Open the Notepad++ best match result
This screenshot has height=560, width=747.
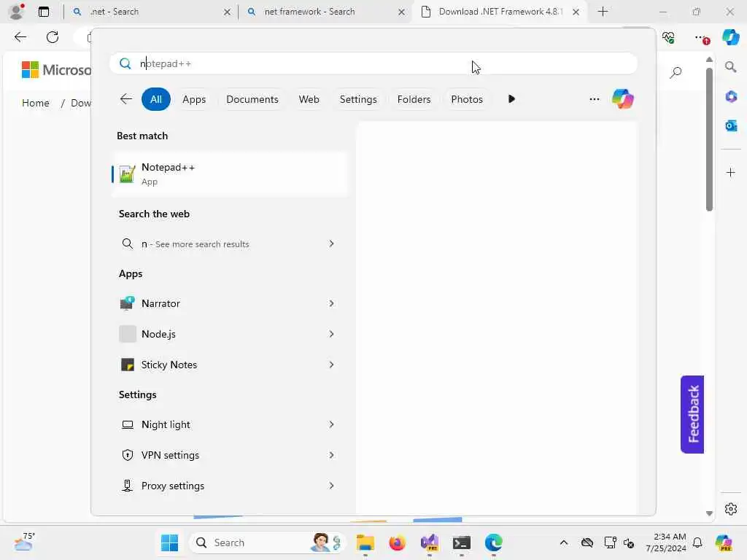[230, 174]
